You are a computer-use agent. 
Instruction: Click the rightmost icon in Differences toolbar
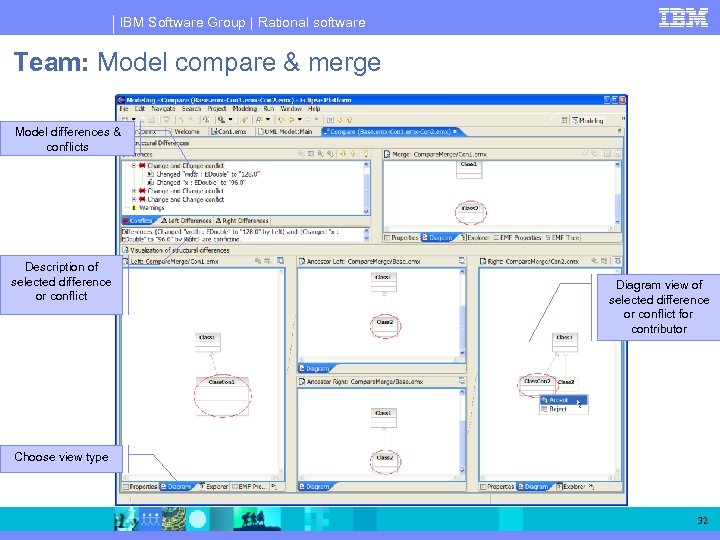click(x=366, y=154)
